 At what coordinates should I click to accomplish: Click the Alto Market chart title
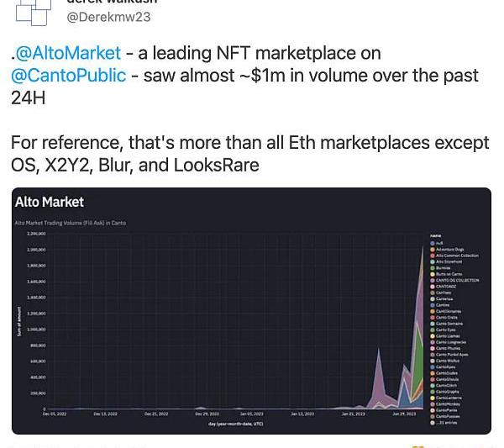click(50, 202)
